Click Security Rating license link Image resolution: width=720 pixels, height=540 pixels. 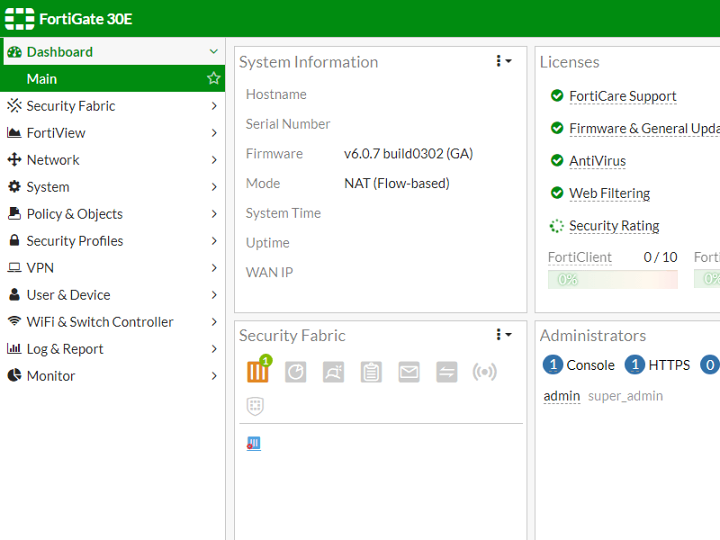pos(614,226)
